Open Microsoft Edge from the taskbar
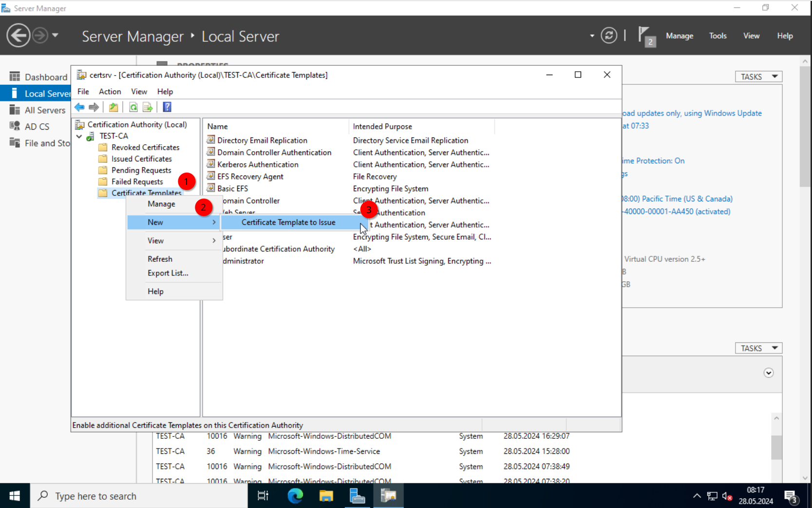 coord(295,496)
